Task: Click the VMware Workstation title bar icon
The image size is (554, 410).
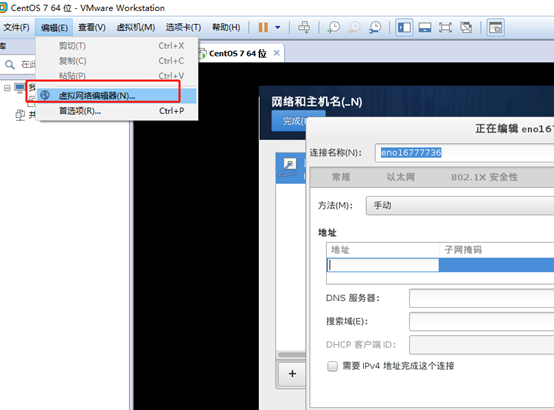Action: click(x=2, y=7)
